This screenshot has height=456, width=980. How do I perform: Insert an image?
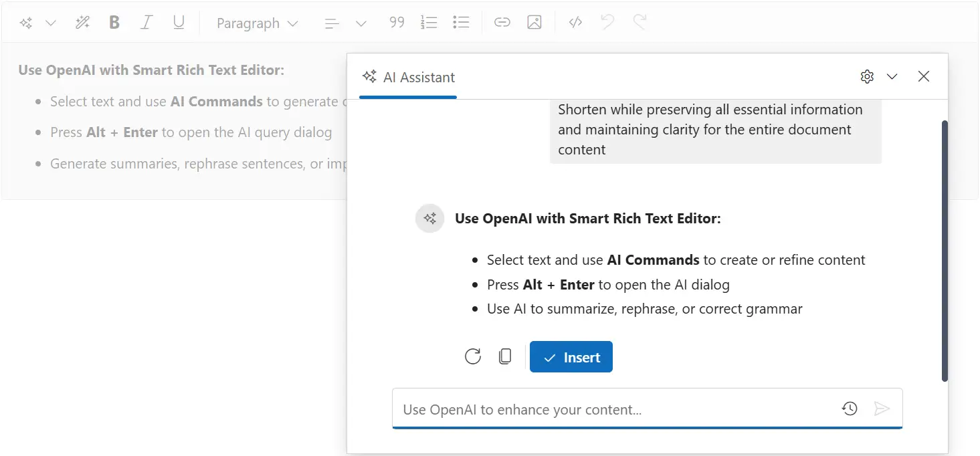[x=534, y=23]
